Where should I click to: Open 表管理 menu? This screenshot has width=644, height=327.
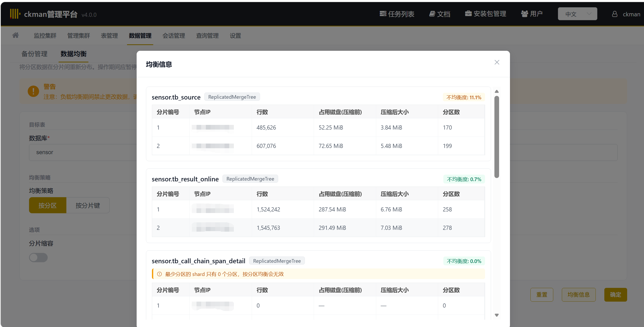pyautogui.click(x=109, y=35)
